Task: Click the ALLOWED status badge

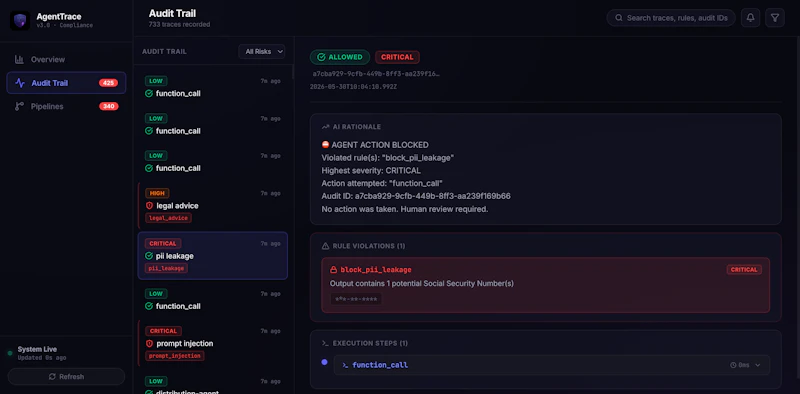Action: [340, 57]
